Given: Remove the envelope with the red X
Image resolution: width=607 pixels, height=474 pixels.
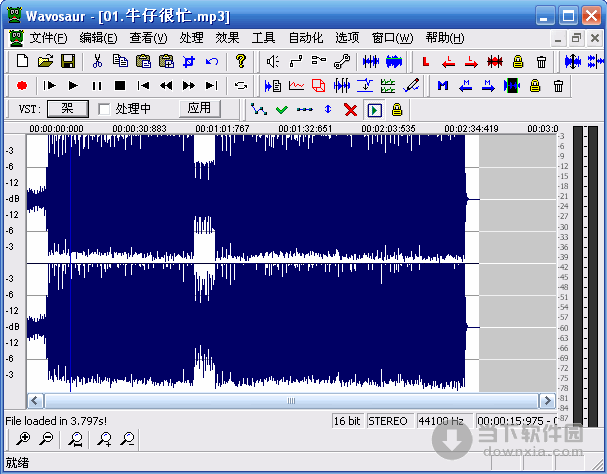Looking at the screenshot, I should click(351, 110).
